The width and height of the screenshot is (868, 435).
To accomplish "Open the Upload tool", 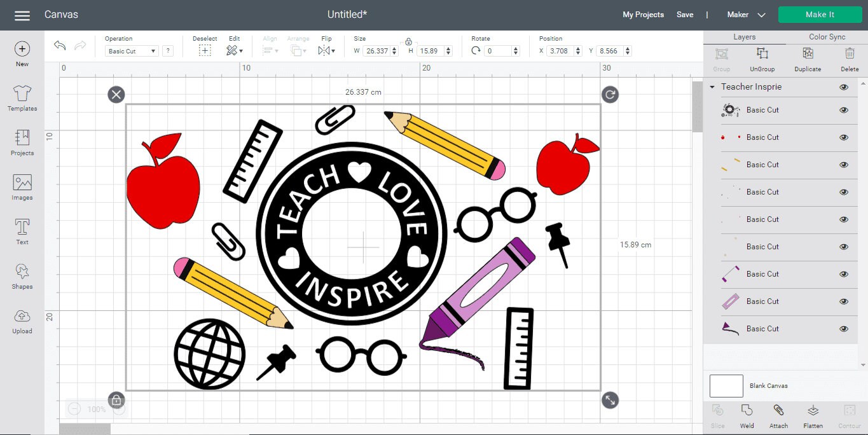I will (22, 321).
